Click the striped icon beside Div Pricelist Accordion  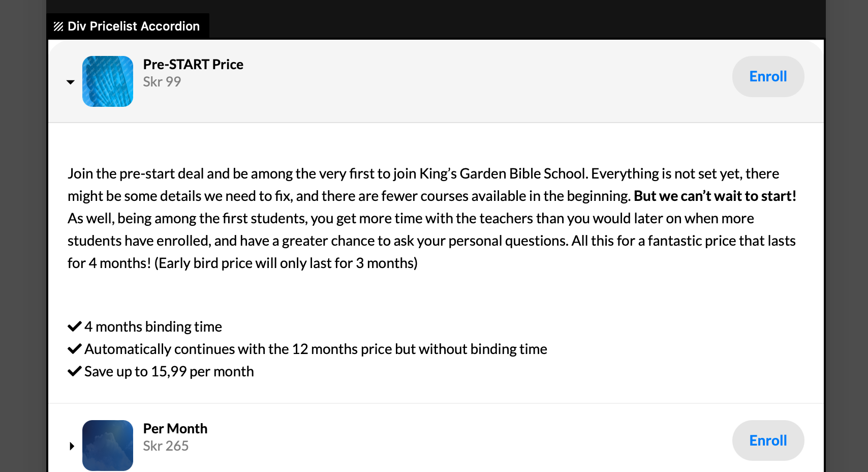58,26
